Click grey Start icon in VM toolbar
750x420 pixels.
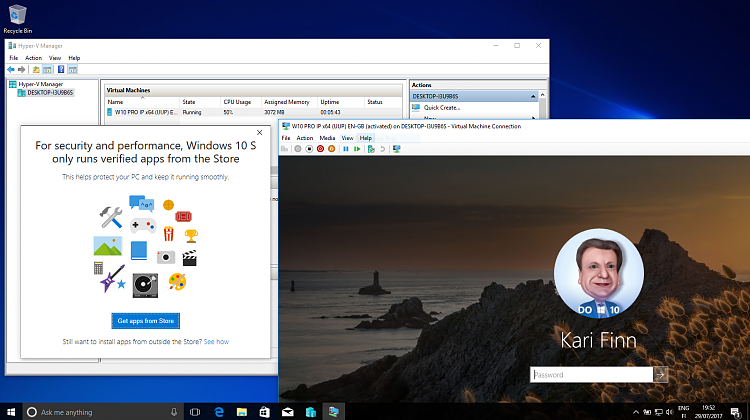pos(298,149)
